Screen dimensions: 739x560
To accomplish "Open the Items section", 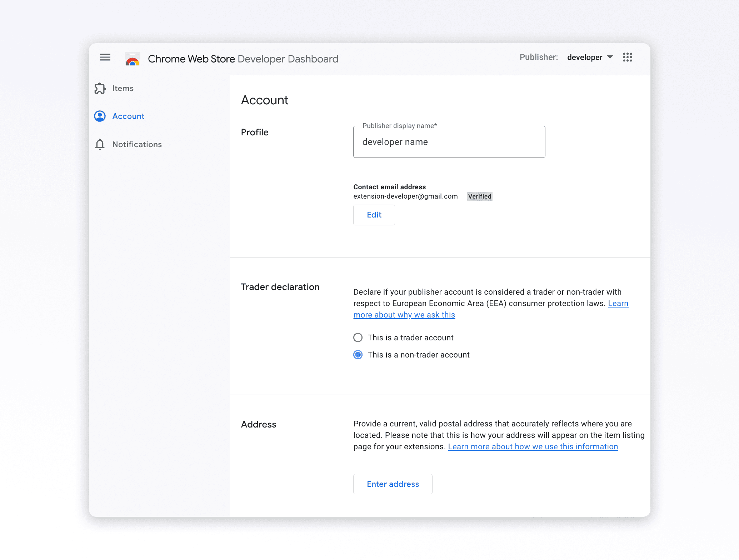I will [123, 88].
